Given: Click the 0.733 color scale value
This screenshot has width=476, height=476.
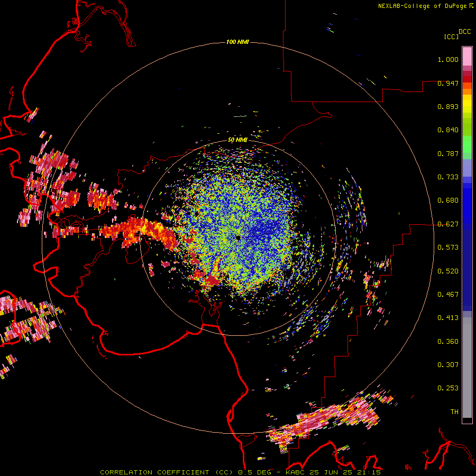Looking at the screenshot, I should [448, 177].
